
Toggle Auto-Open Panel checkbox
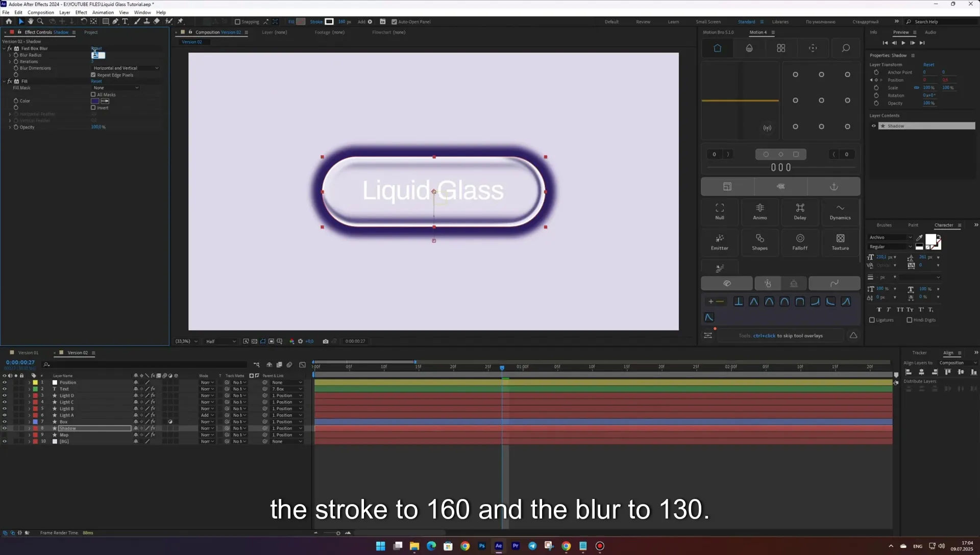(x=394, y=22)
